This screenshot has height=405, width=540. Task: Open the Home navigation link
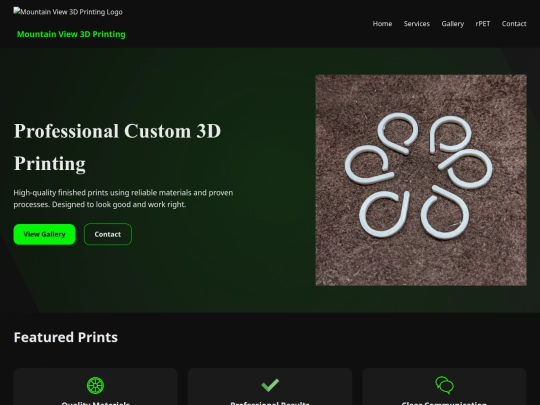(382, 24)
